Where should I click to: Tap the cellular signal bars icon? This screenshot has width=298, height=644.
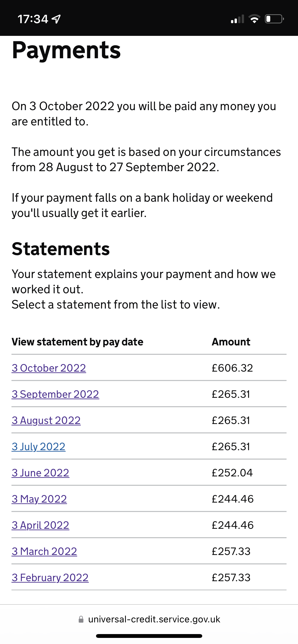(x=237, y=19)
